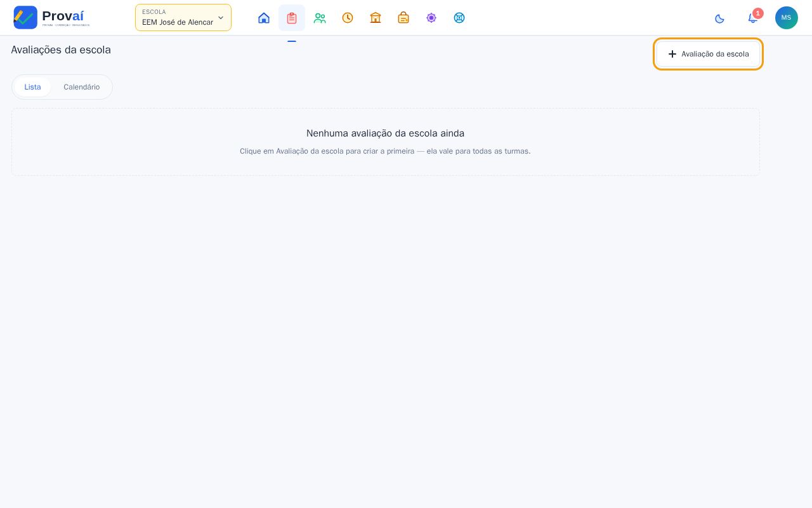Screen dimensions: 812x508
Task: Open the purple gear settings icon
Action: coord(431,18)
